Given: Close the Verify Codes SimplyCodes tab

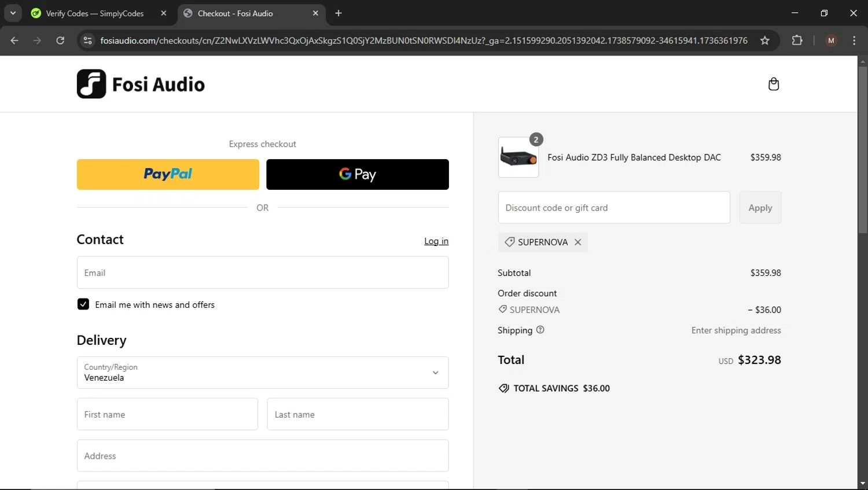Looking at the screenshot, I should (x=164, y=13).
